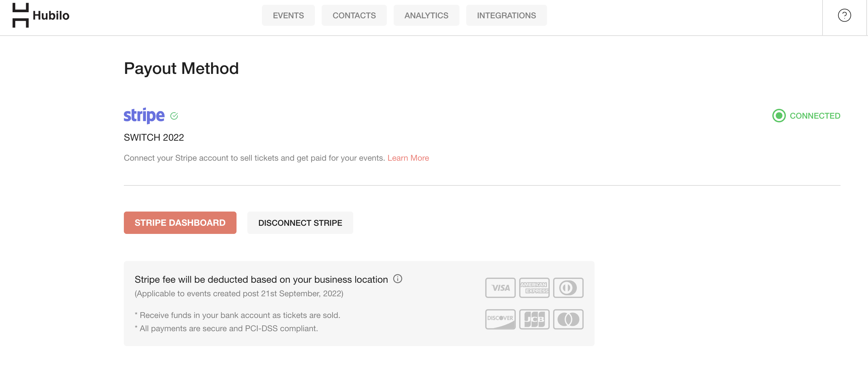Click "Receive funds in your bank account" line

point(238,315)
